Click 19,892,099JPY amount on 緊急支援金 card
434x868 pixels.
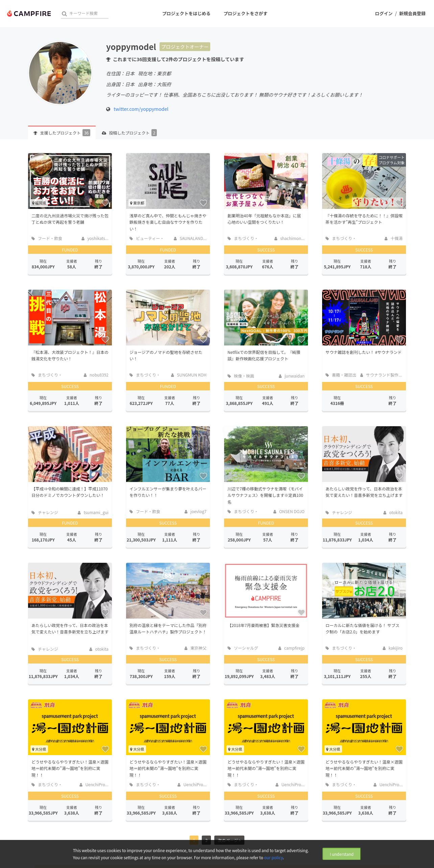[239, 677]
